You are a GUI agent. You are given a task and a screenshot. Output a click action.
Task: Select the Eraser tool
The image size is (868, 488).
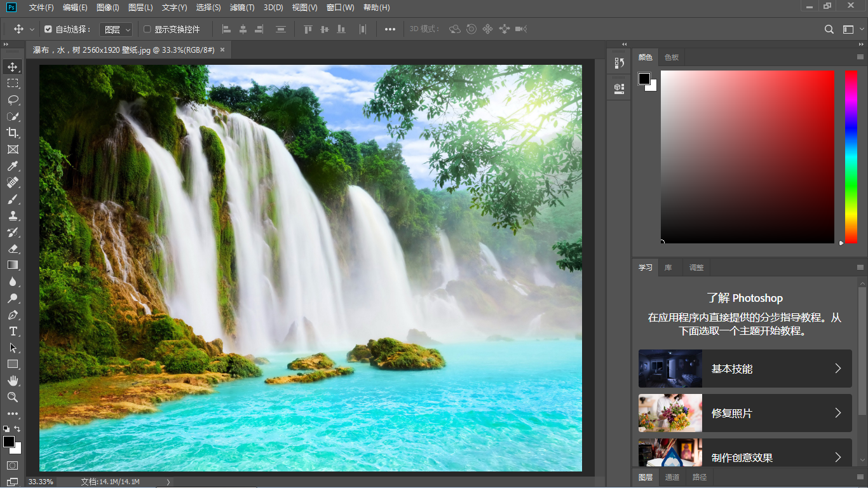coord(13,248)
